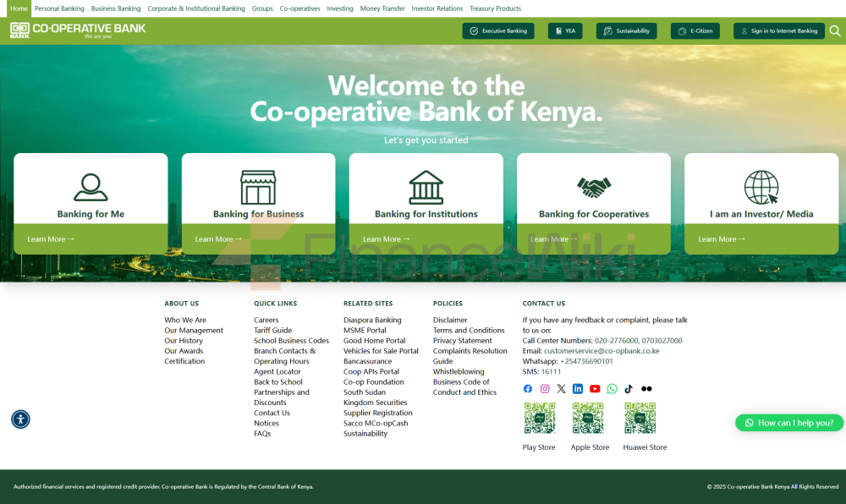Image resolution: width=846 pixels, height=504 pixels.
Task: Open the Careers quick link
Action: [266, 320]
